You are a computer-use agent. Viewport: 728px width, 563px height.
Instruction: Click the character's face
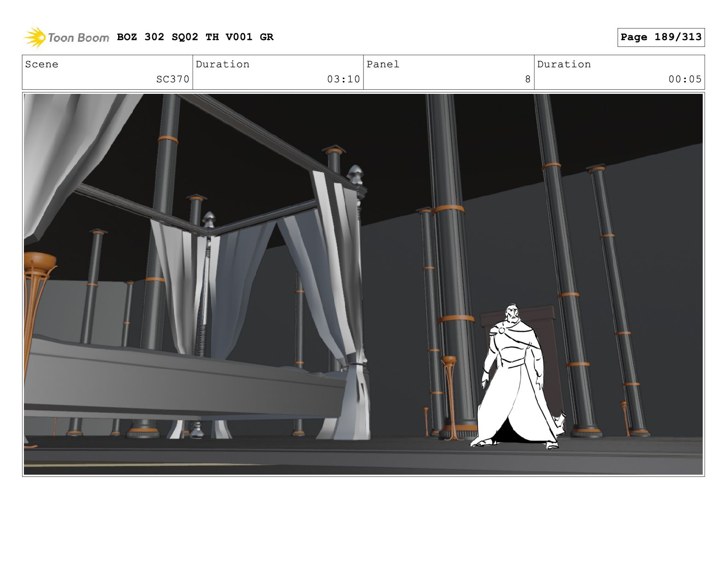pyautogui.click(x=512, y=314)
